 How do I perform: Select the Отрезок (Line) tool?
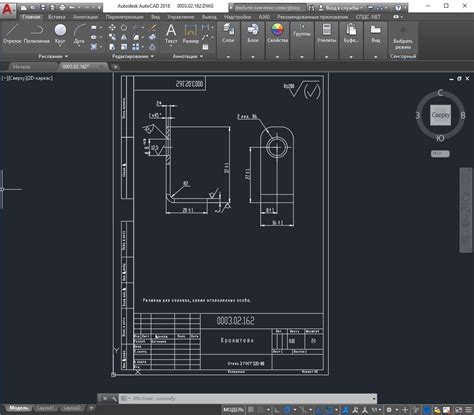[x=12, y=34]
